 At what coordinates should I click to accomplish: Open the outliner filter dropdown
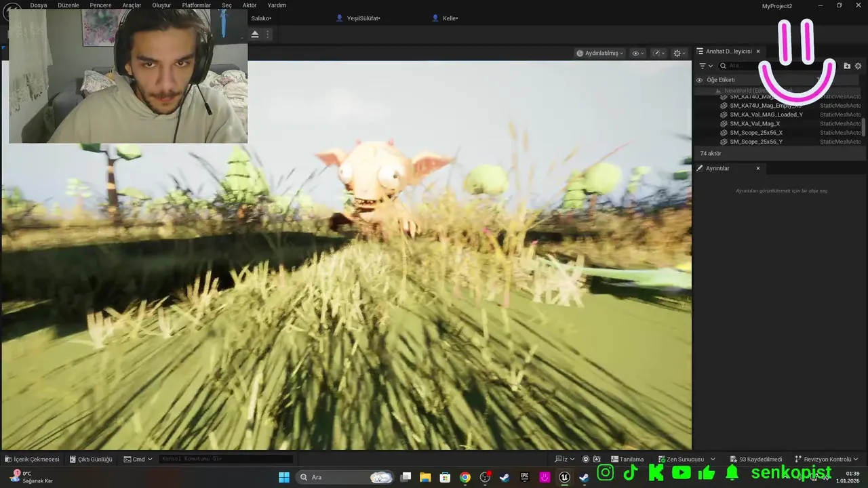click(x=705, y=66)
